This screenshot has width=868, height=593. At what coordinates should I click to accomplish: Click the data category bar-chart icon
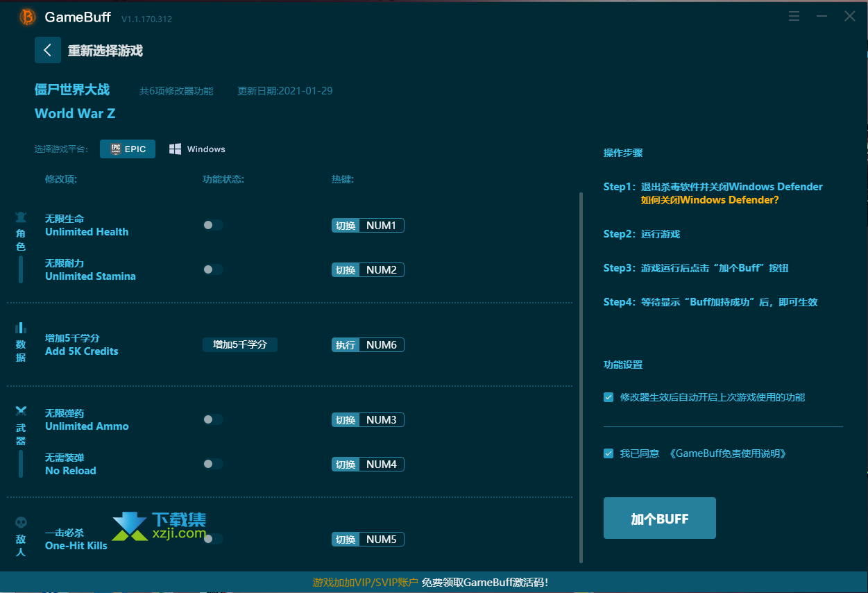point(21,328)
